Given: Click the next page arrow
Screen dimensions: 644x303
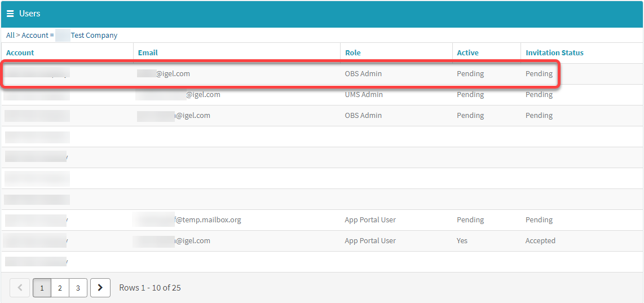Looking at the screenshot, I should [x=100, y=288].
